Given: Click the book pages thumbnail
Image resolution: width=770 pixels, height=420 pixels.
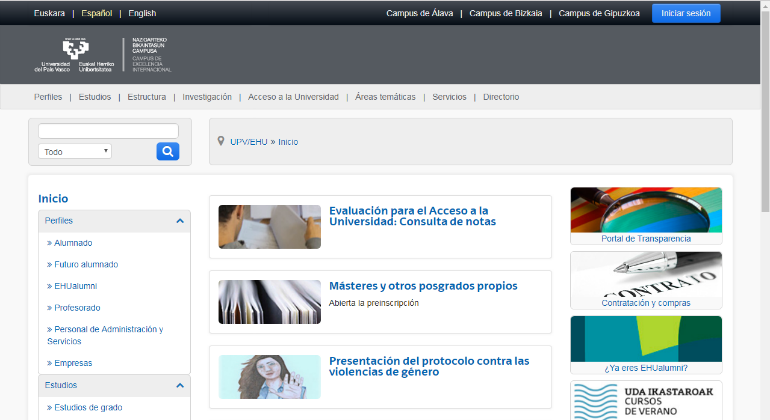Looking at the screenshot, I should click(270, 302).
